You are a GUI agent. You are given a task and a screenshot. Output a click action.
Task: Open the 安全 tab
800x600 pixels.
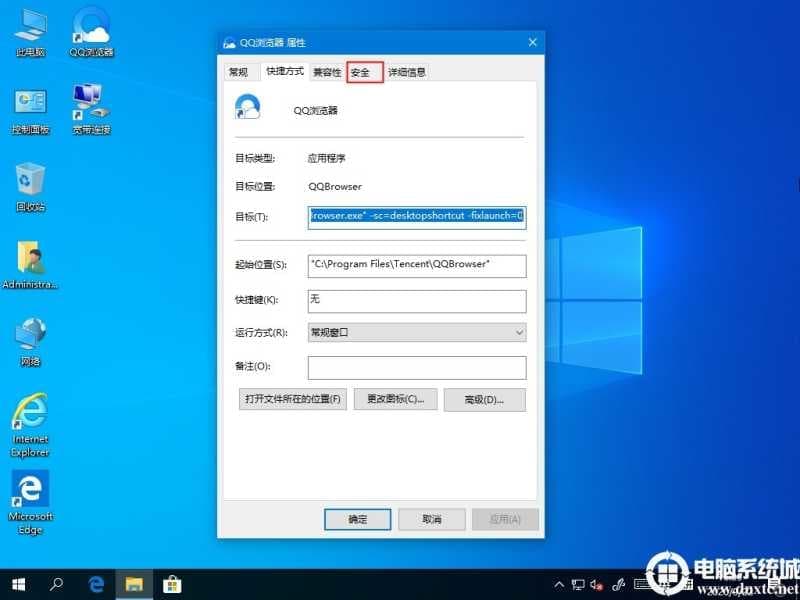click(365, 72)
